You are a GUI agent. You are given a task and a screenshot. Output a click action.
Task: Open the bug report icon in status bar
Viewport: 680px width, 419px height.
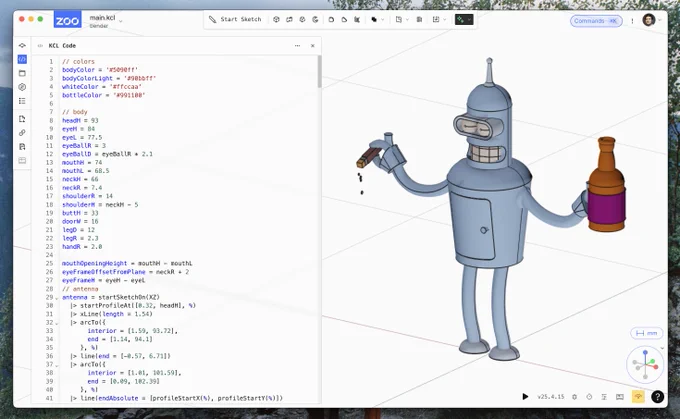575,396
